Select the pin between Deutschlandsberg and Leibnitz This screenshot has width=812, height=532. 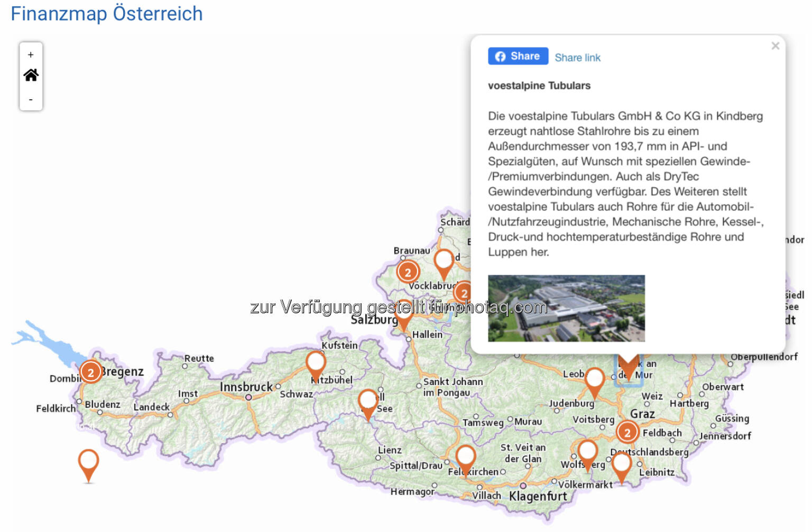(622, 464)
